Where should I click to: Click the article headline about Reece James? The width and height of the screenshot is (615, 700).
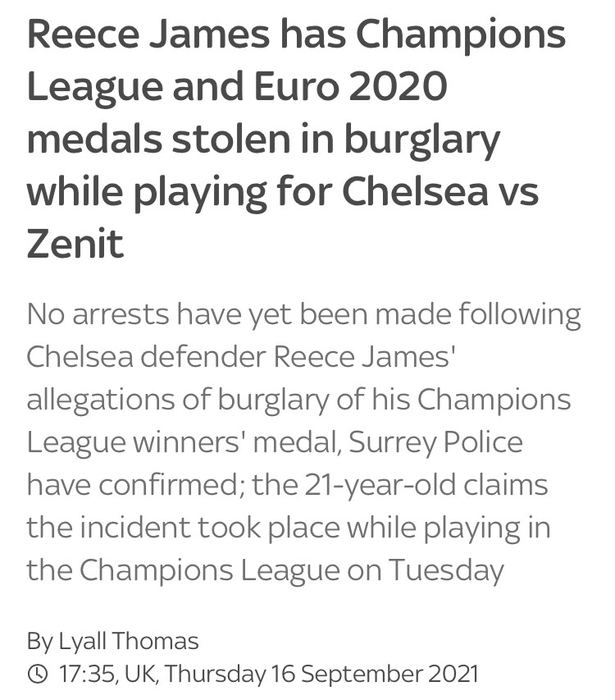point(296,139)
